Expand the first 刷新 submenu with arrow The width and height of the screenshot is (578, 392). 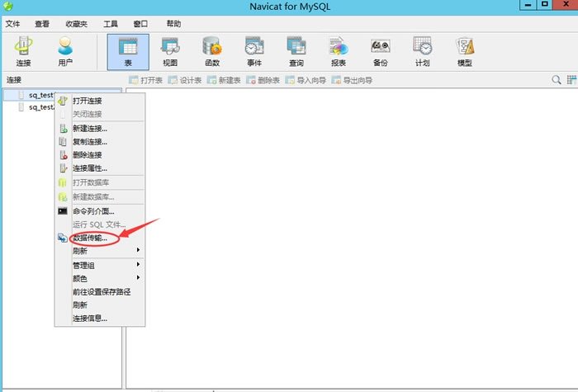click(100, 251)
